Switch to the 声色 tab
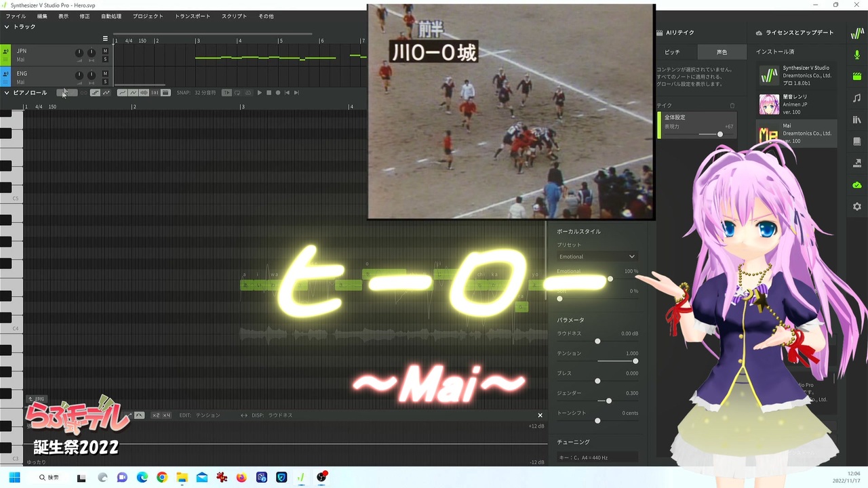This screenshot has width=868, height=488. tap(722, 52)
